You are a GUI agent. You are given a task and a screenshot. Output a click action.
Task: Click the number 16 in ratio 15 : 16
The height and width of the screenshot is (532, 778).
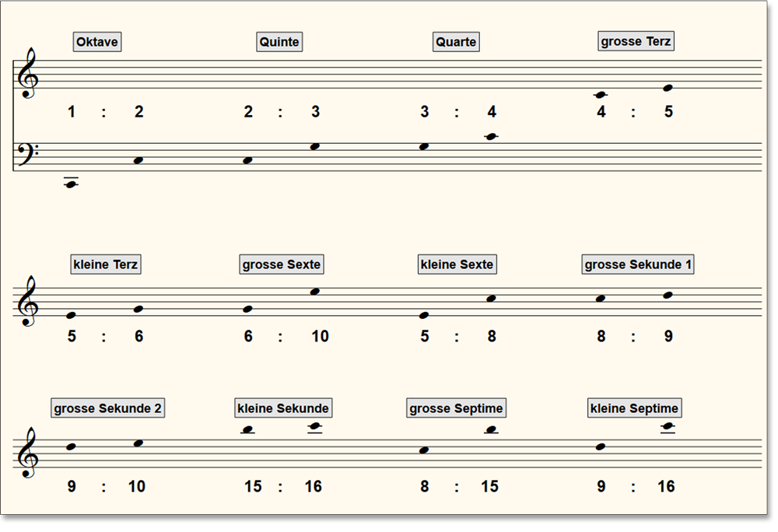[313, 487]
